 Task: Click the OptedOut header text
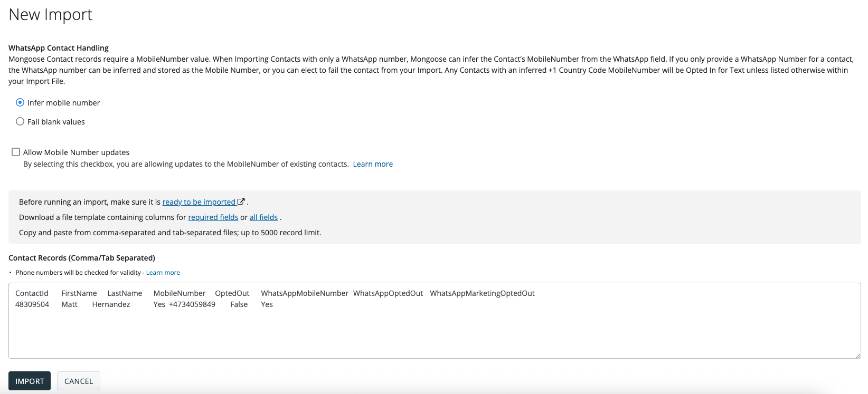coord(232,293)
